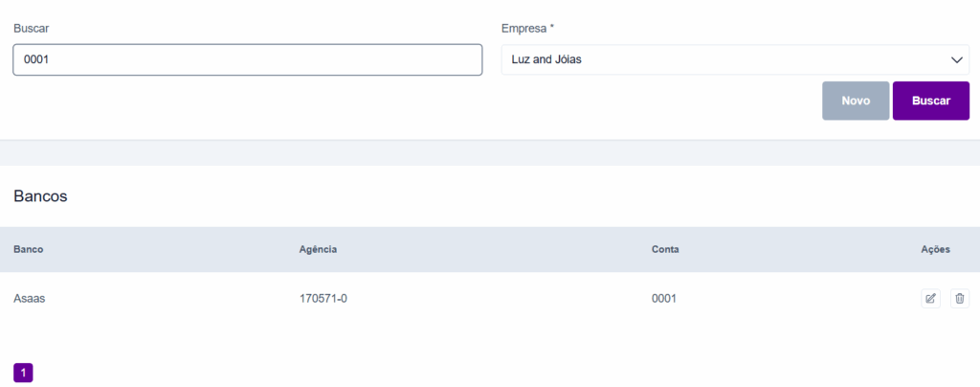Image resolution: width=980 pixels, height=387 pixels.
Task: Select the Asaas bank name cell
Action: pyautogui.click(x=30, y=299)
